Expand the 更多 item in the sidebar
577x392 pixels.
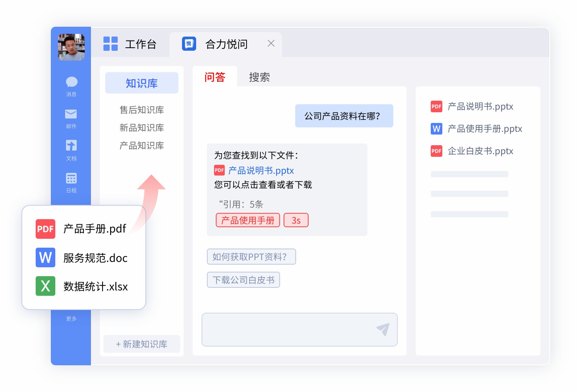[x=71, y=318]
